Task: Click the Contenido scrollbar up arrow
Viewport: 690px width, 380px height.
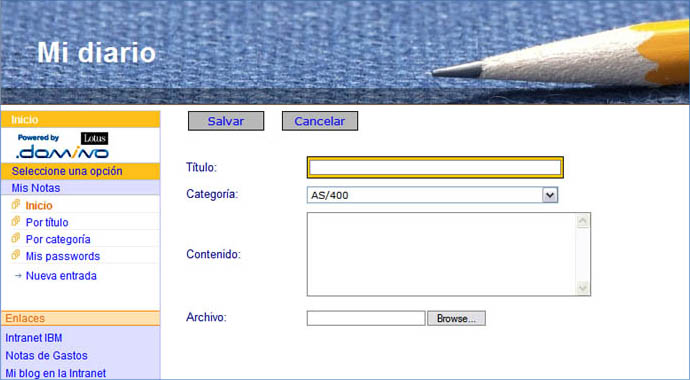Action: [x=583, y=221]
